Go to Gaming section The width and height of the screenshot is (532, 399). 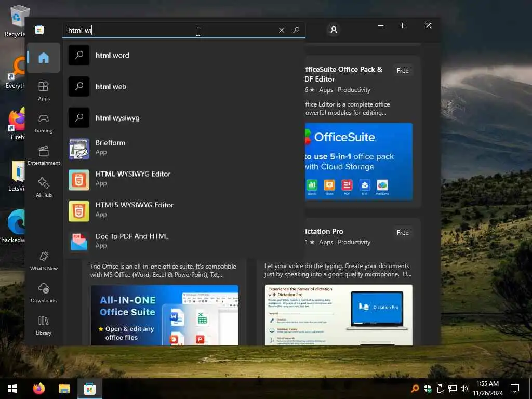(44, 124)
